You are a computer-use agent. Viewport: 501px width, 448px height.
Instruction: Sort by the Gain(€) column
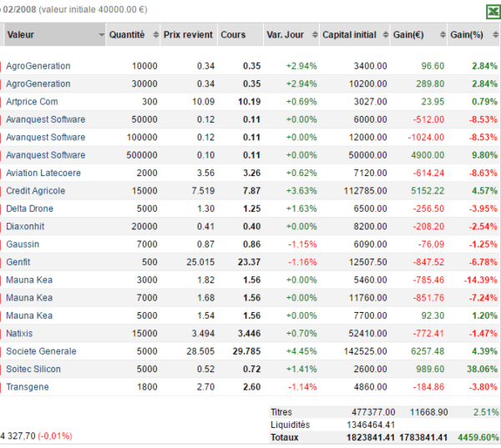418,34
